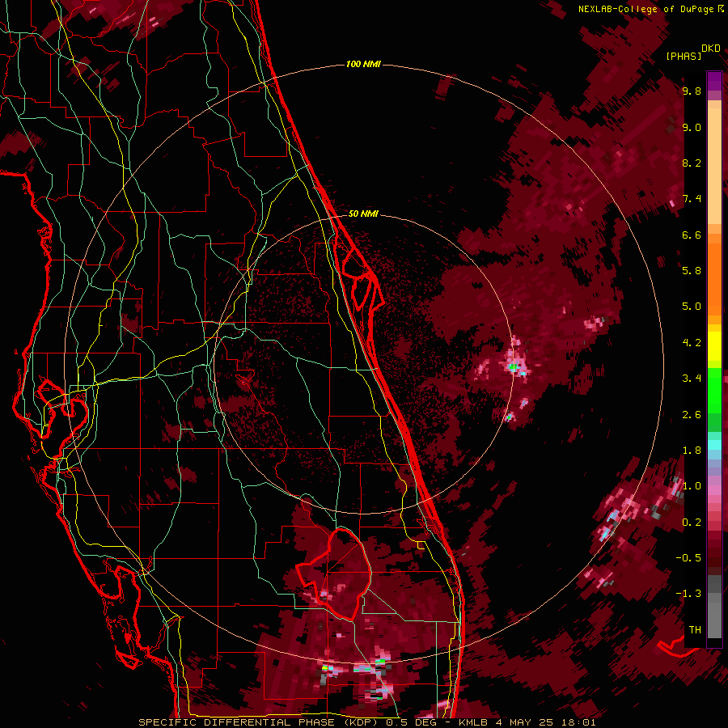Click the 100 NMI range ring label
The height and width of the screenshot is (728, 728).
coord(363,64)
